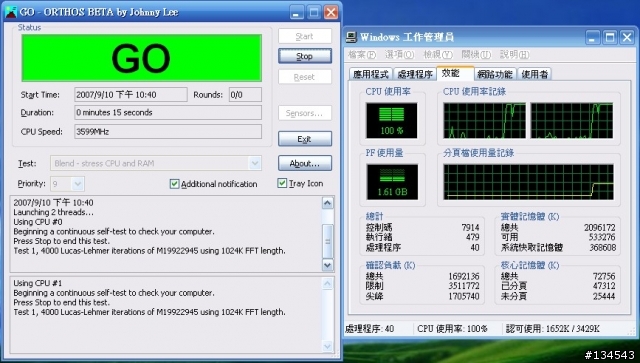Click the PF usage 1.61 GB gauge
Screen dimensions: 640x363
tap(392, 182)
